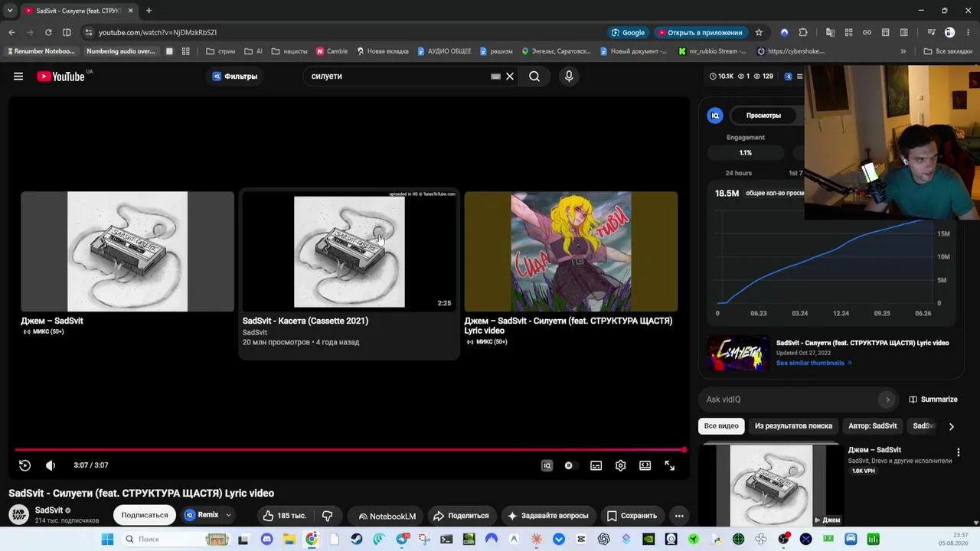The image size is (980, 551).
Task: Open options for sidebar Джем – SadSvit mix
Action: tap(958, 453)
